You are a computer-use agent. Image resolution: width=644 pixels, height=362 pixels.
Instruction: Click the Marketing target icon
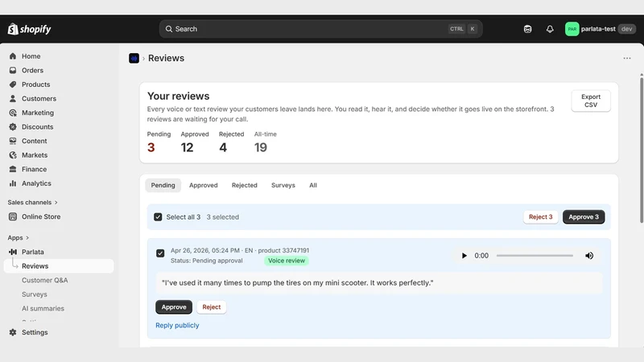point(13,113)
